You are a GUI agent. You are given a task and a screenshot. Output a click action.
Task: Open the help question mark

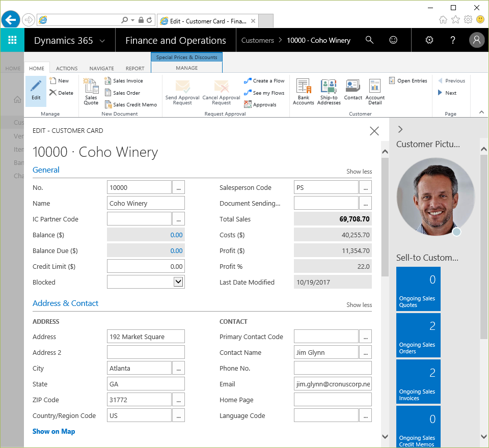click(453, 40)
